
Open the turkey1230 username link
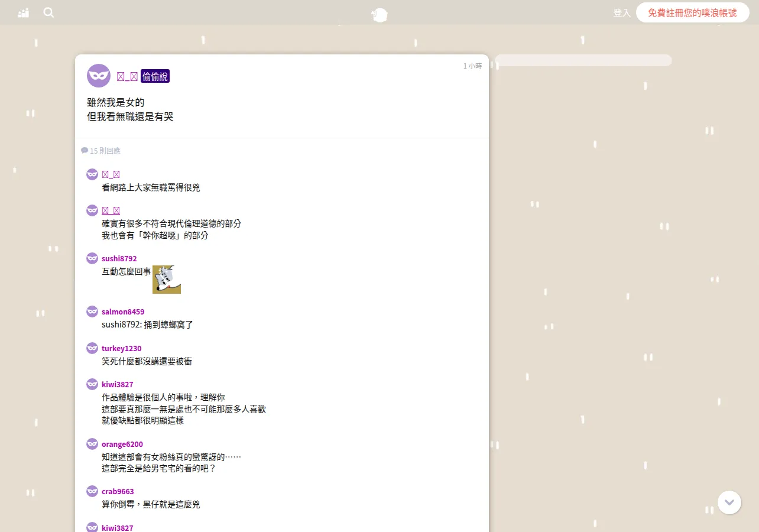122,348
